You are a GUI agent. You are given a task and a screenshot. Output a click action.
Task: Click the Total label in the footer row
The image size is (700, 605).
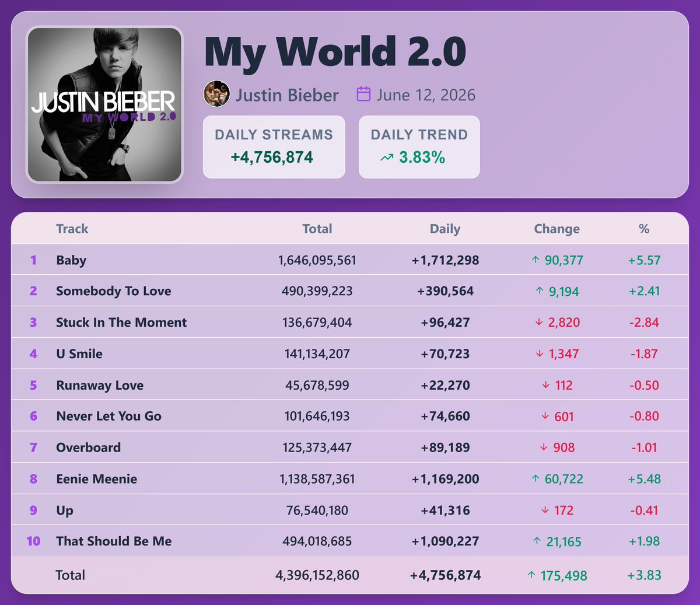[70, 575]
